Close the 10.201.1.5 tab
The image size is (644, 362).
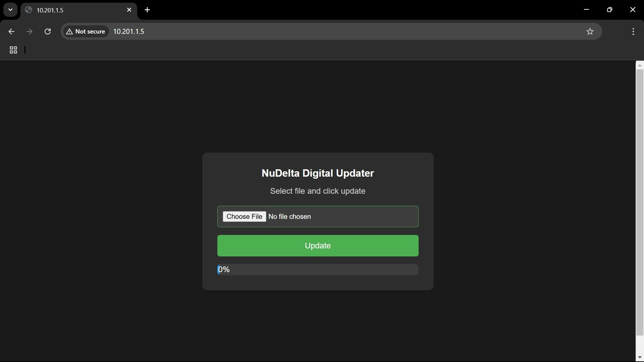click(x=129, y=10)
